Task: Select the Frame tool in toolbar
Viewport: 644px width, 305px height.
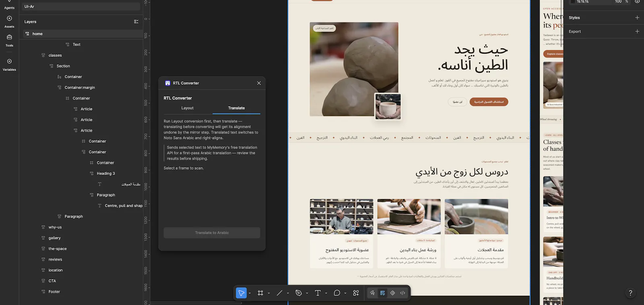Action: pos(260,293)
